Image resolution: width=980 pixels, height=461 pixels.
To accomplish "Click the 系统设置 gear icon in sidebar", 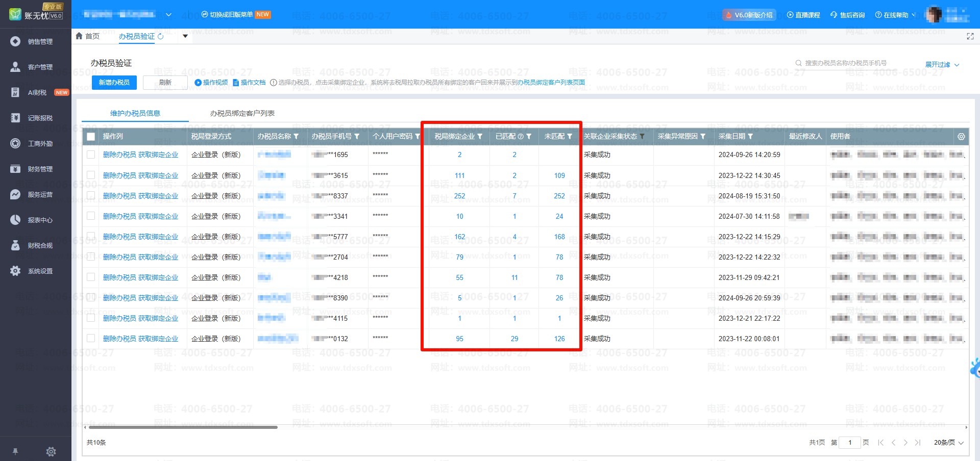I will pos(15,271).
